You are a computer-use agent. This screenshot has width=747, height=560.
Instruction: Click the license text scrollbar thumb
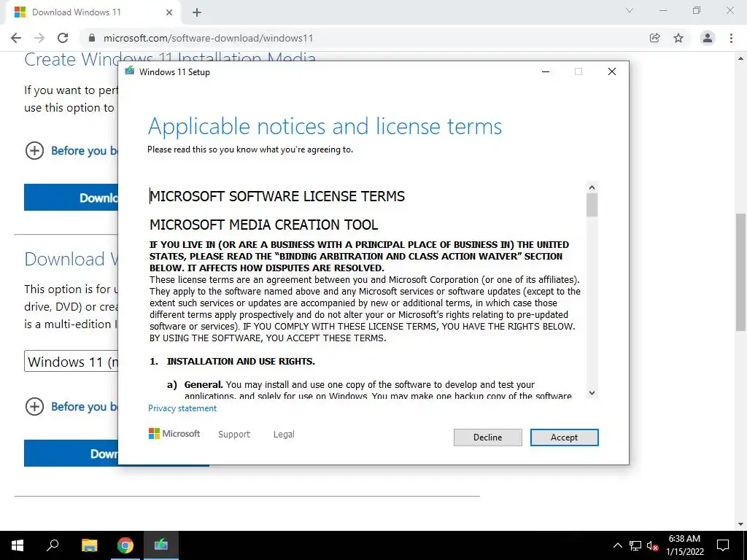click(592, 205)
